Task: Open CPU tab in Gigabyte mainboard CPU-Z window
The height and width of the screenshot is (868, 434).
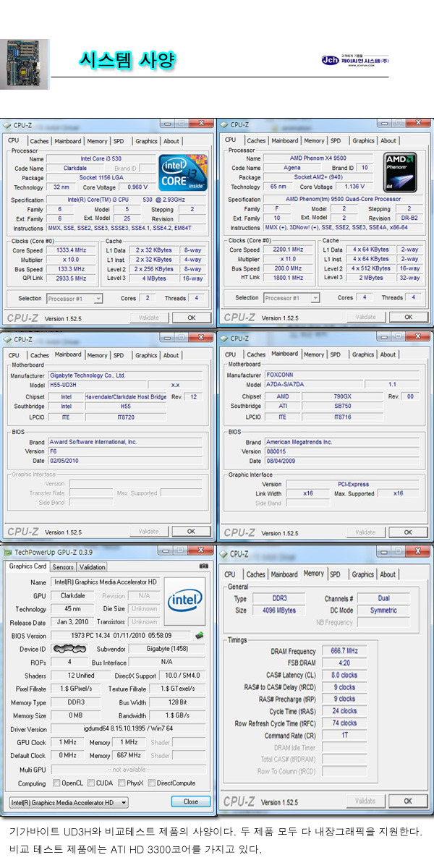Action: pyautogui.click(x=14, y=355)
